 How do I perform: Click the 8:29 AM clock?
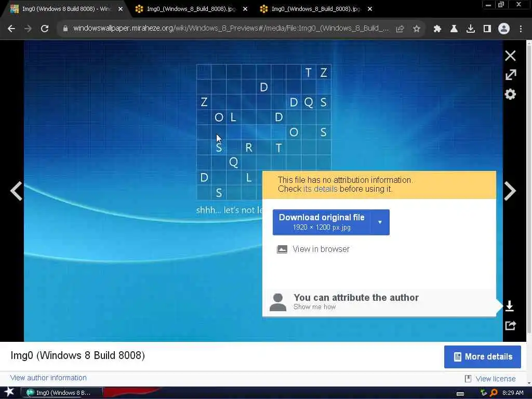[513, 393]
